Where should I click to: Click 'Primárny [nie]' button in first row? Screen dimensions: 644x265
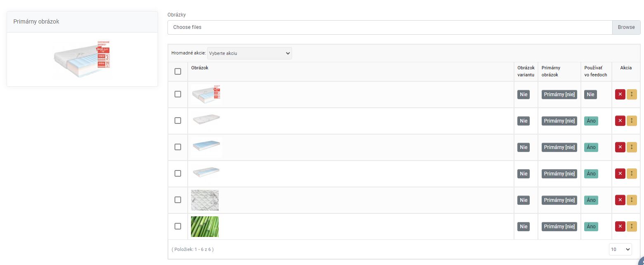click(559, 95)
